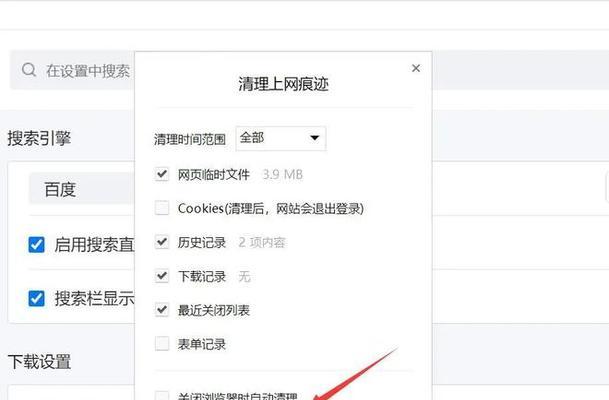Image resolution: width=609 pixels, height=400 pixels.
Task: Click the 全部 value in the 清理时间范围 box
Action: pyautogui.click(x=252, y=137)
